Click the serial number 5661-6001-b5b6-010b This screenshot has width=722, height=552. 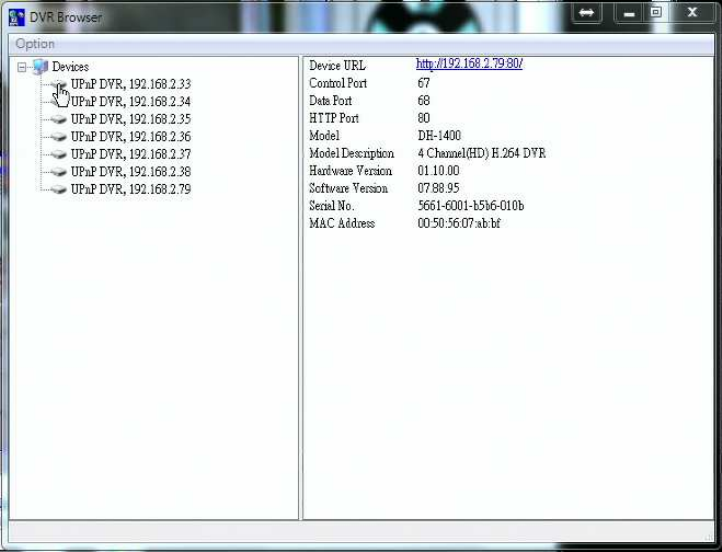coord(471,206)
